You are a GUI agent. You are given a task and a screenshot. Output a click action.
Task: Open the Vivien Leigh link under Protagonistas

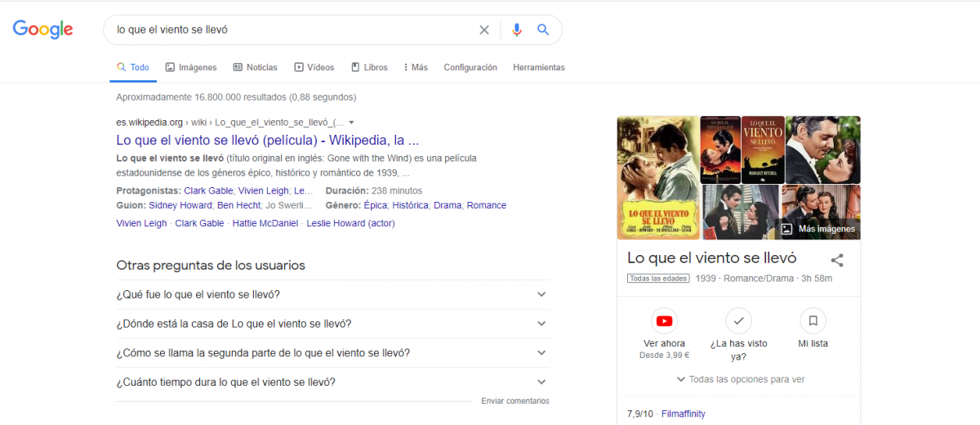[263, 190]
